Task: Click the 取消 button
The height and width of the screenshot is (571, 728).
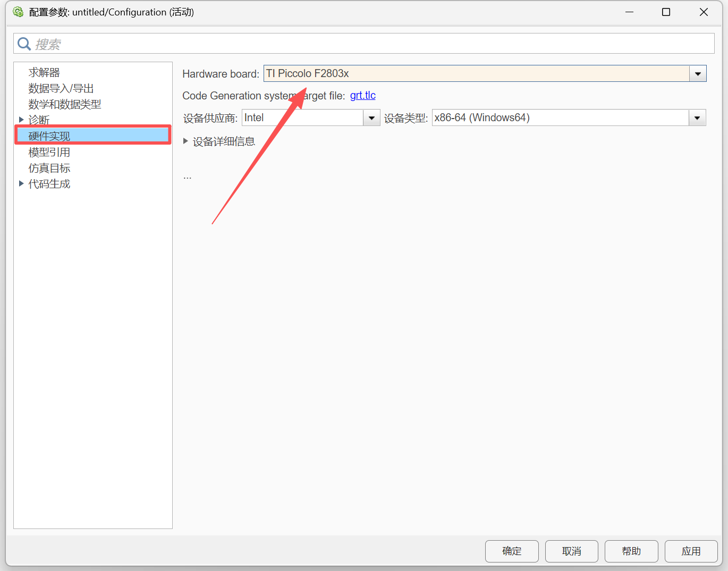Action: tap(572, 551)
